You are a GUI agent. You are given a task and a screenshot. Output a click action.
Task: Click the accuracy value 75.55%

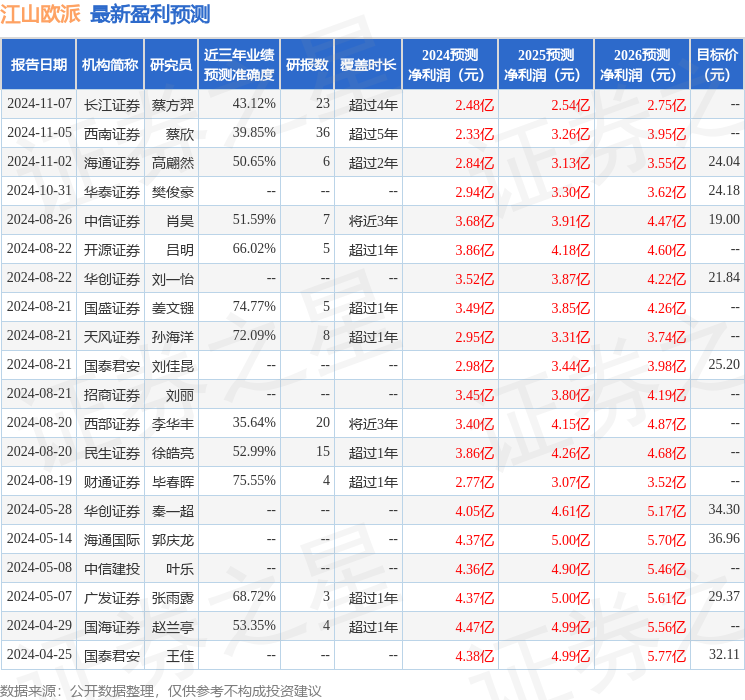[254, 480]
